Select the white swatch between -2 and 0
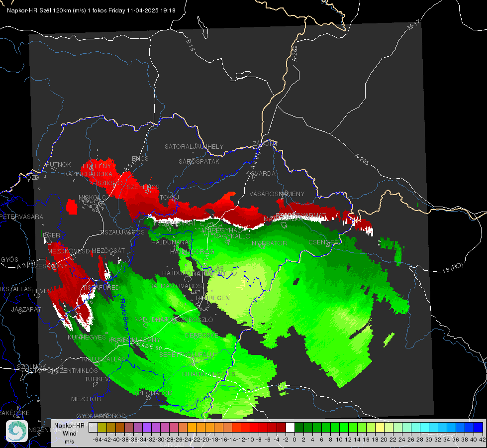The width and height of the screenshot is (487, 448). tap(290, 427)
